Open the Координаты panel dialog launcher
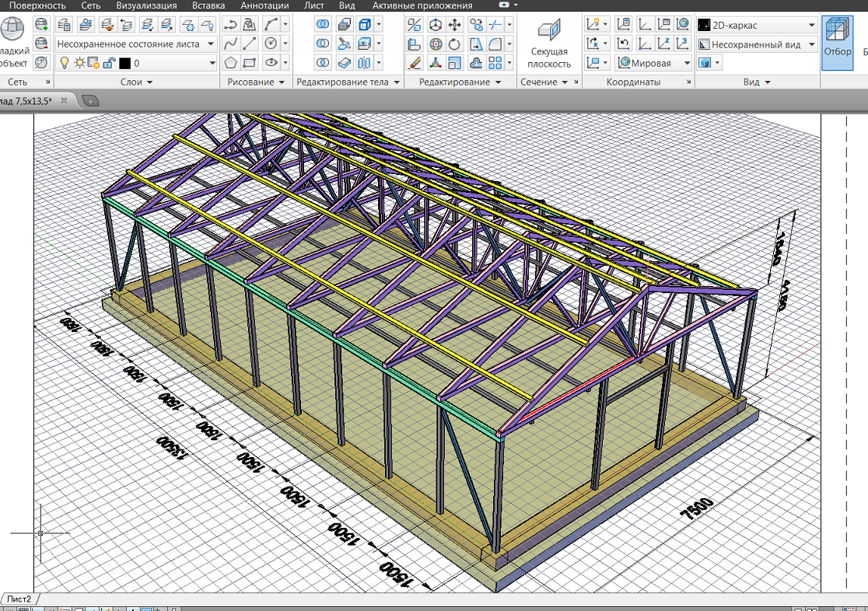The width and height of the screenshot is (868, 611). pos(688,82)
